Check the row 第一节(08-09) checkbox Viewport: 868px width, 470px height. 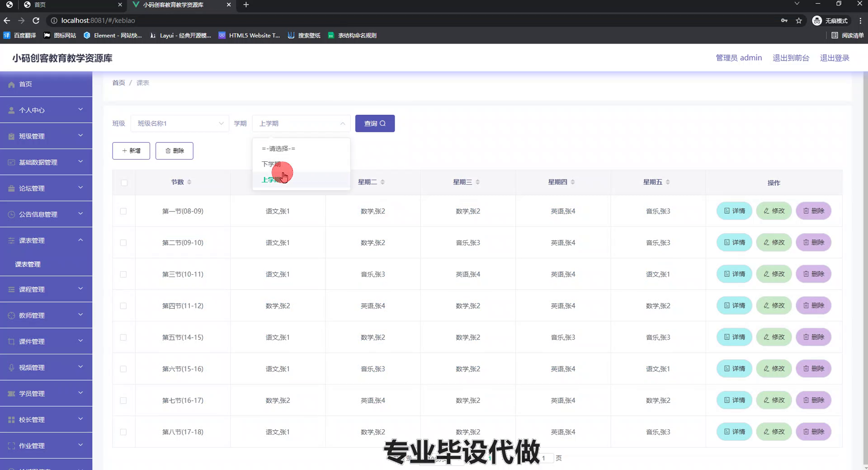[x=123, y=211]
